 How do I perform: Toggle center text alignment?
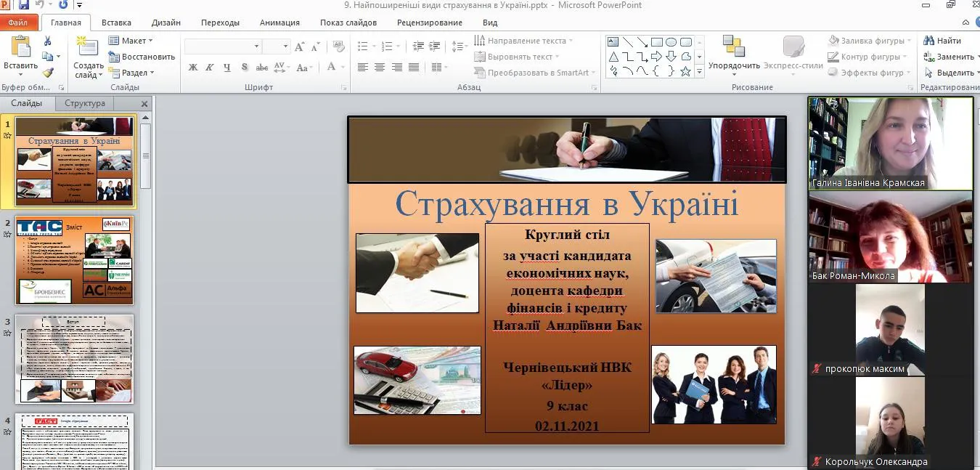(x=380, y=67)
